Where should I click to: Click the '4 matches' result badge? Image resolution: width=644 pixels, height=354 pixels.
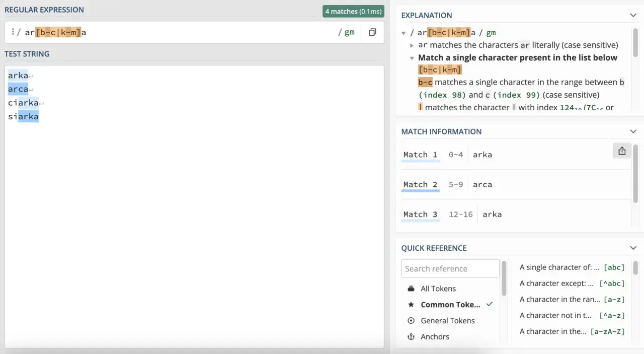click(x=353, y=11)
